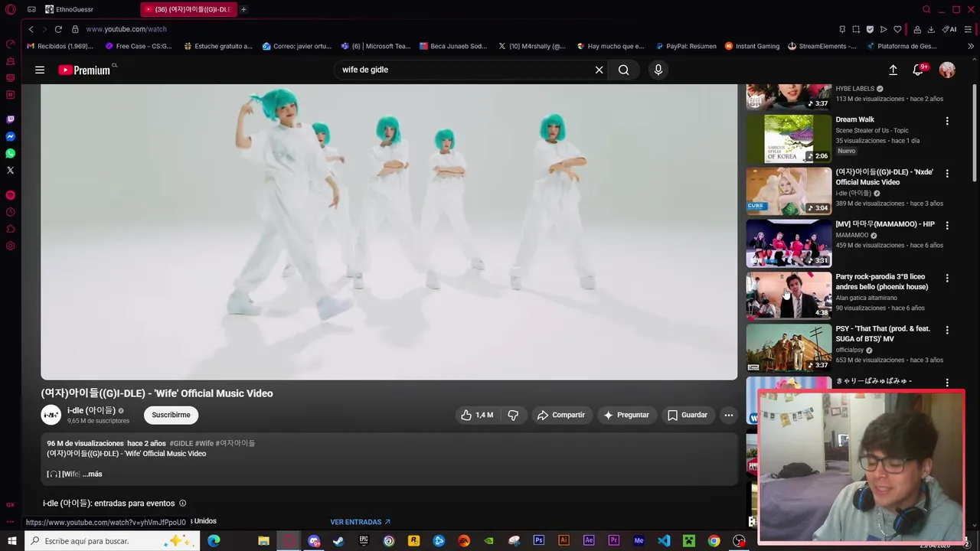This screenshot has height=551, width=980.
Task: Open Steam from the taskbar
Action: pyautogui.click(x=338, y=541)
